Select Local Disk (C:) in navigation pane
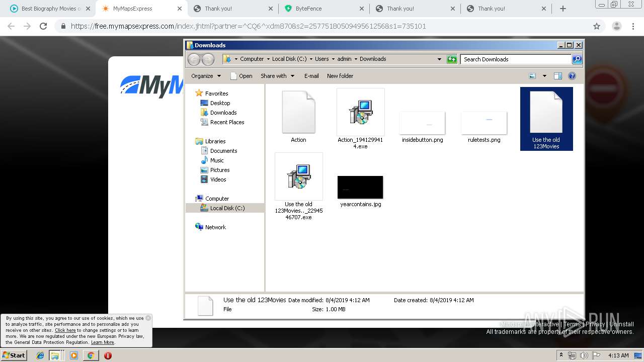 coord(225,208)
